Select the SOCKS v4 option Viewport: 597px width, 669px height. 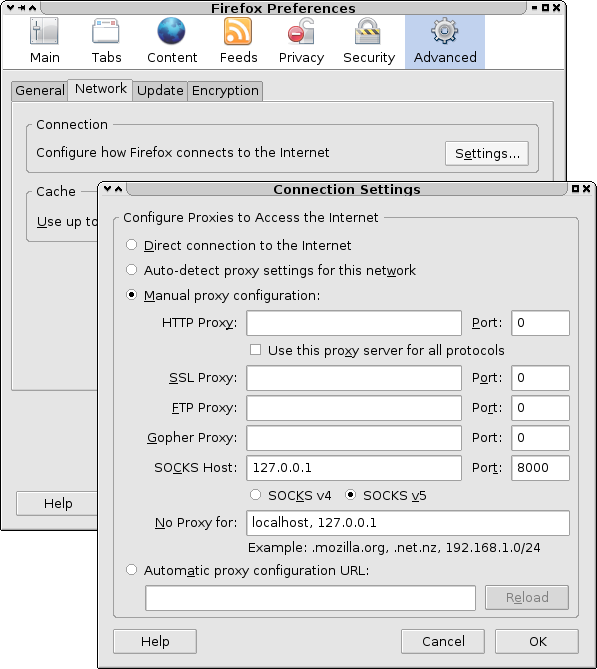(255, 495)
